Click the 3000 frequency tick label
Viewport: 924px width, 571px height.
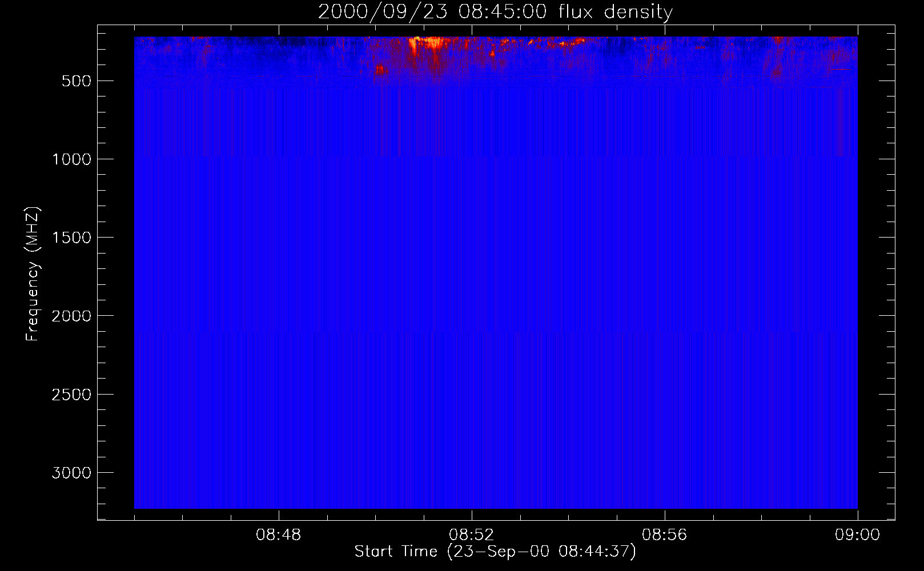click(71, 473)
